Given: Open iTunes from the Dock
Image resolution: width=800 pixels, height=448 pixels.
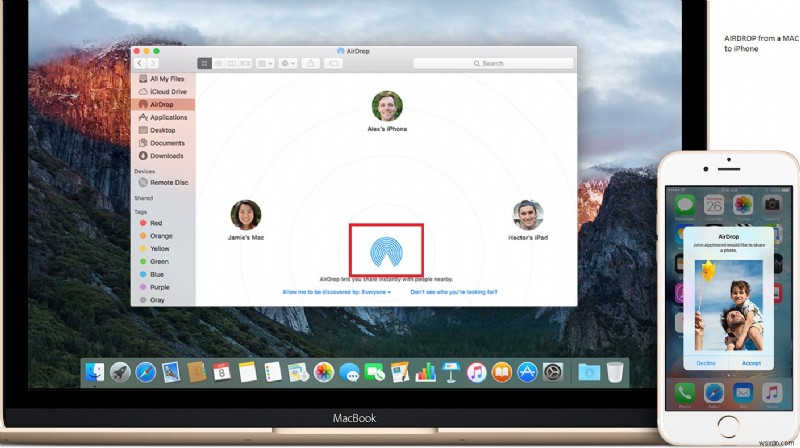Looking at the screenshot, I should 477,372.
